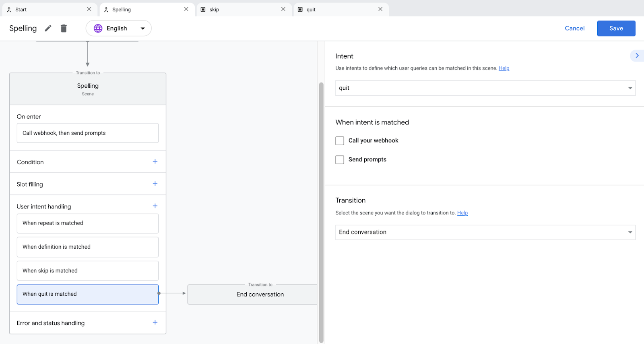The image size is (644, 344).
Task: Add Error and status handling via plus
Action: pos(155,323)
